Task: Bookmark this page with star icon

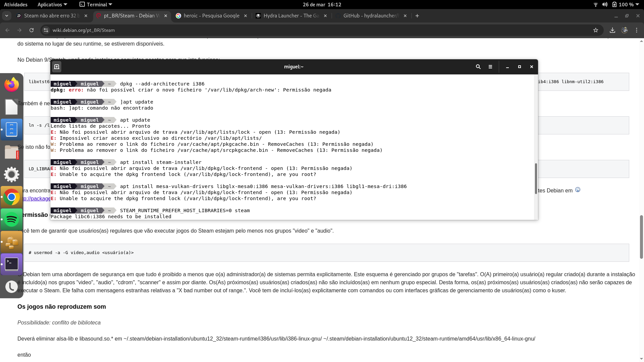Action: (x=596, y=30)
